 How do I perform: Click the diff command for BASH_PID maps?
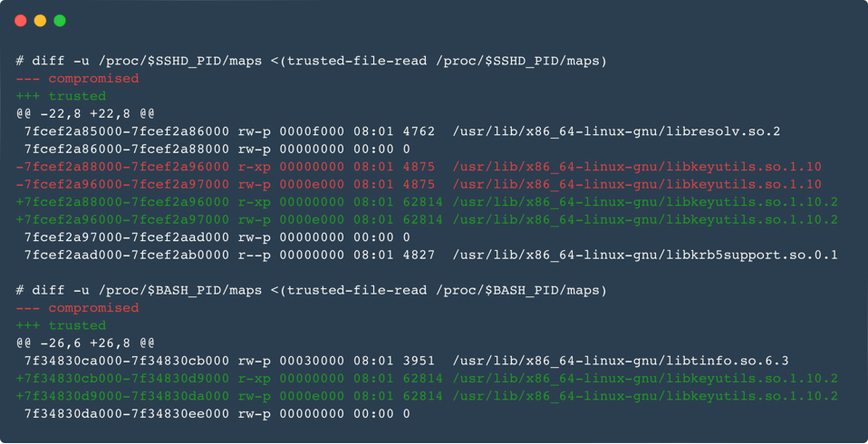(x=311, y=290)
